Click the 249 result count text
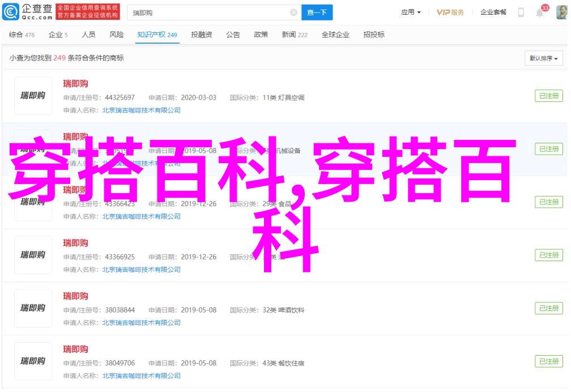571x392 pixels. [59, 58]
